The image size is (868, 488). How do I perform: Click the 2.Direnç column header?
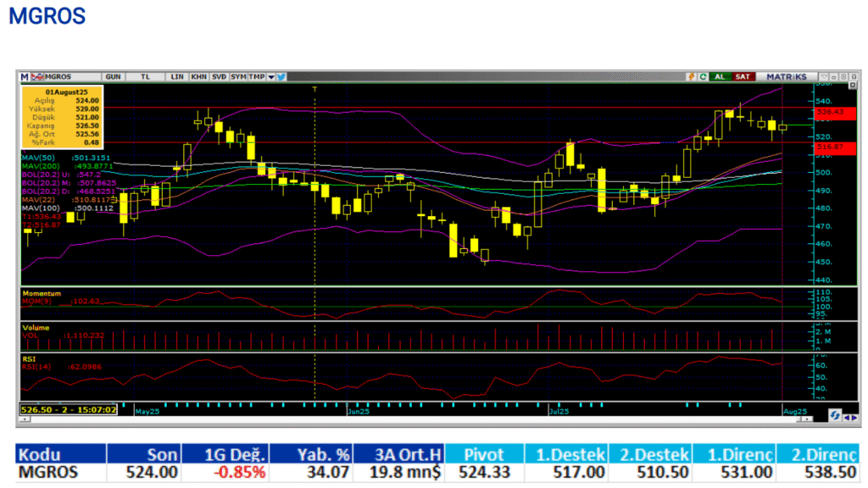click(818, 454)
